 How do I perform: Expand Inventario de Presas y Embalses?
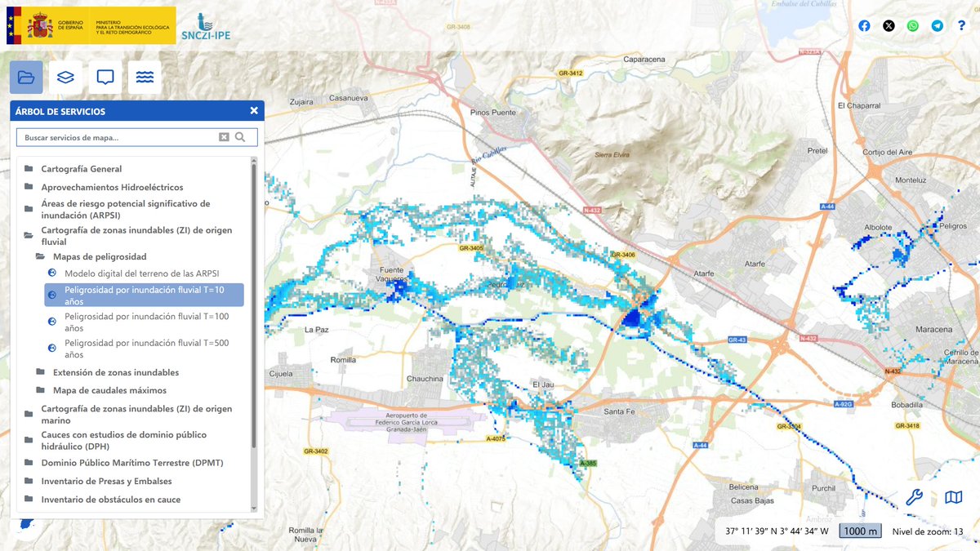(x=106, y=481)
